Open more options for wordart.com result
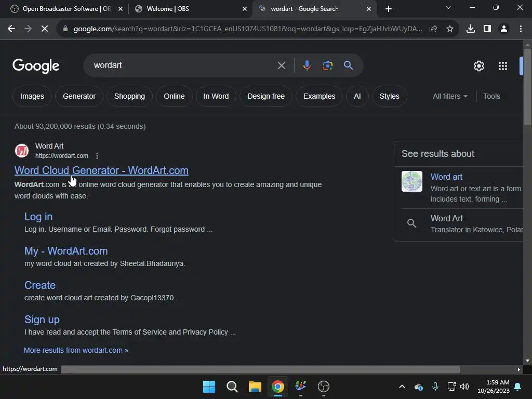The height and width of the screenshot is (399, 532). (x=97, y=156)
